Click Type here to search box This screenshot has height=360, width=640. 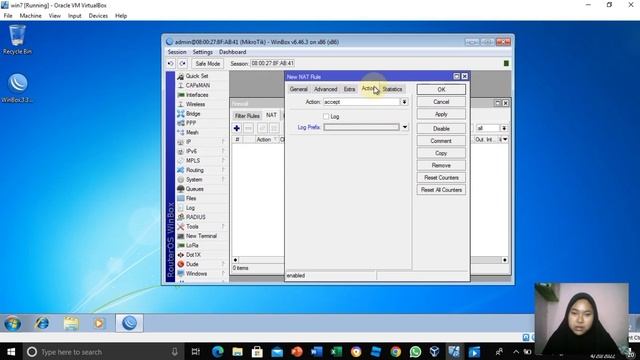pos(102,352)
